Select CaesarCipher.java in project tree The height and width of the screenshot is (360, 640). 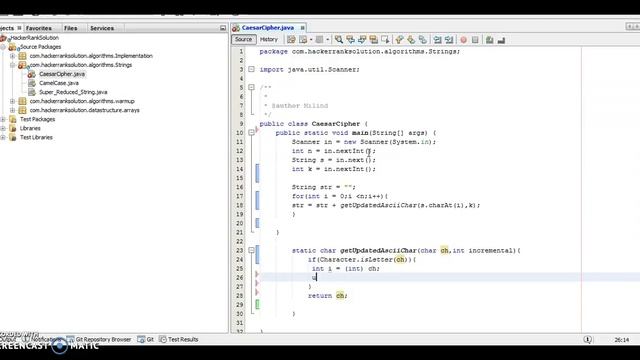(x=62, y=74)
